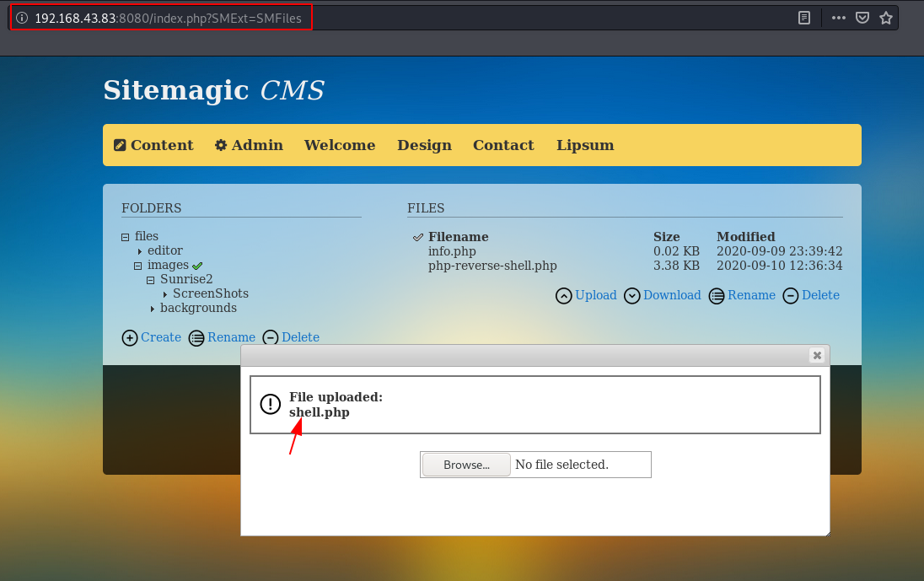The width and height of the screenshot is (924, 581).
Task: Click the folder Create plus icon
Action: pyautogui.click(x=130, y=337)
